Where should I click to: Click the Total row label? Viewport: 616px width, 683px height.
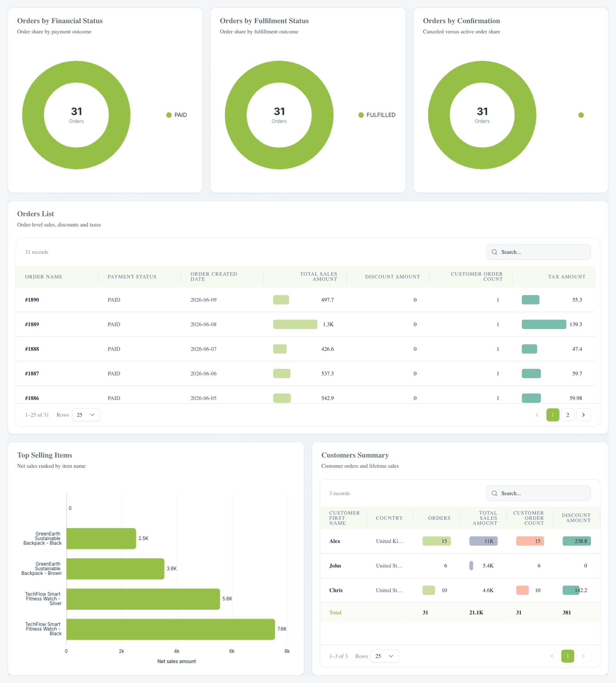[335, 613]
